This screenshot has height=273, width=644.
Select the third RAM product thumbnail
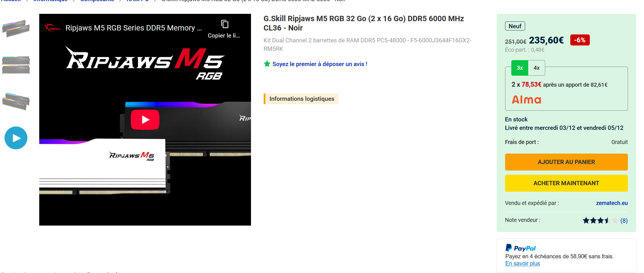point(16,101)
